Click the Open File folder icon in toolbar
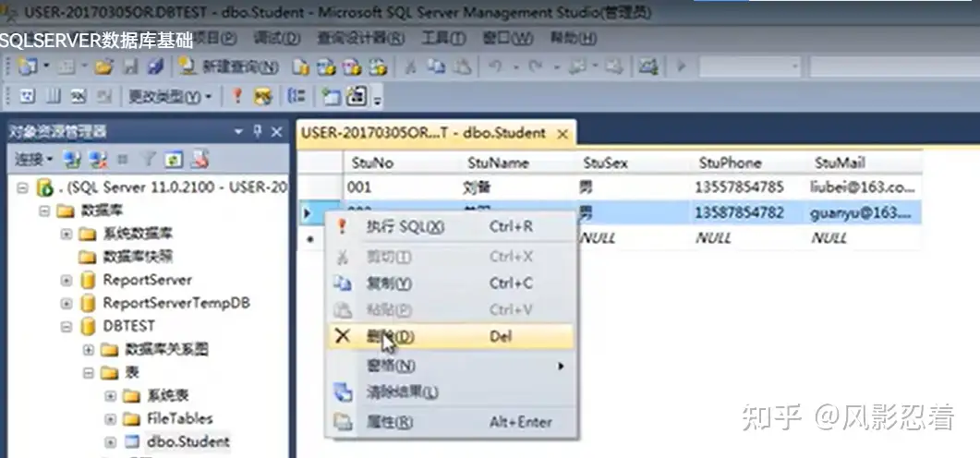 (x=103, y=66)
